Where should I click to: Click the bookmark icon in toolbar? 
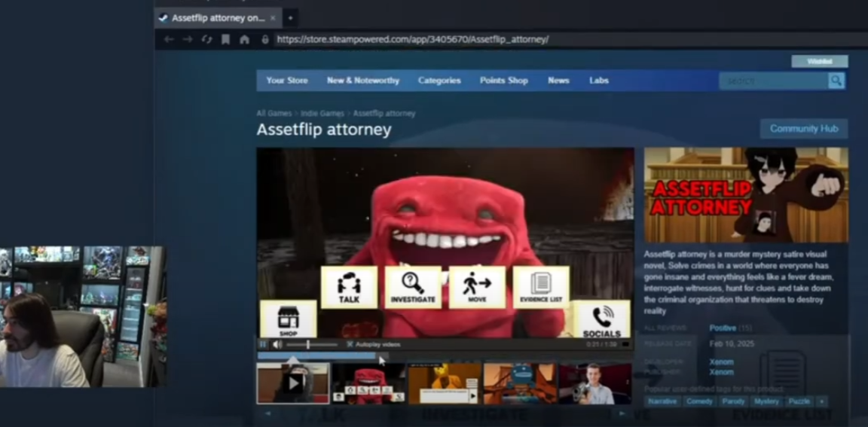(x=225, y=39)
